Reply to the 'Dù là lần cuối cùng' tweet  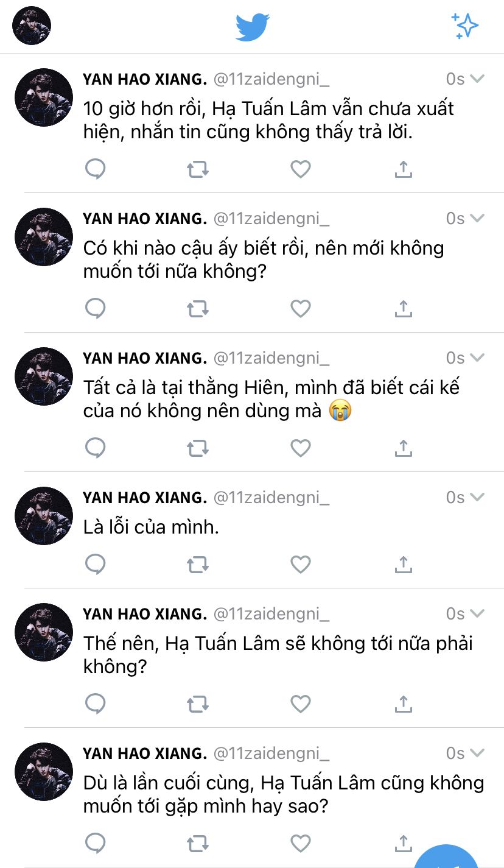(96, 844)
